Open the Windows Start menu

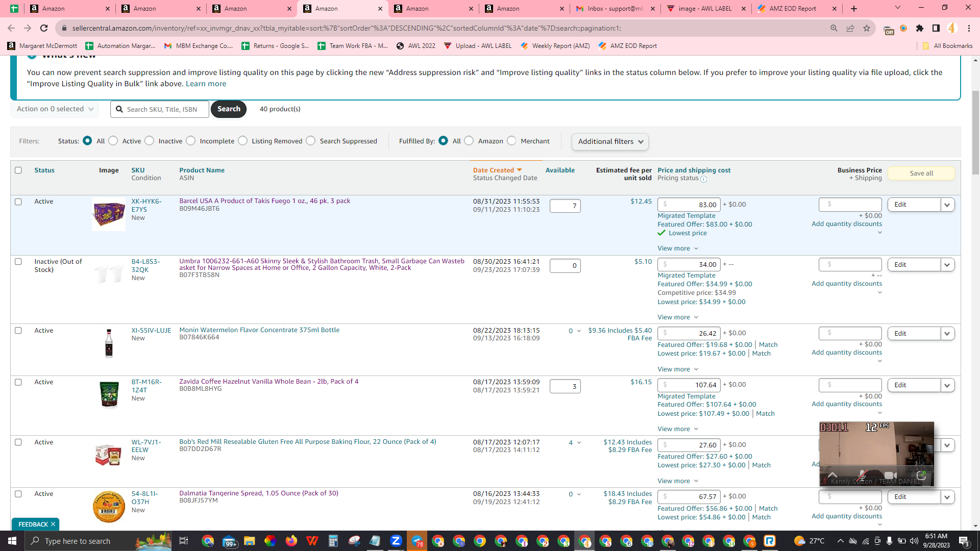tap(12, 541)
